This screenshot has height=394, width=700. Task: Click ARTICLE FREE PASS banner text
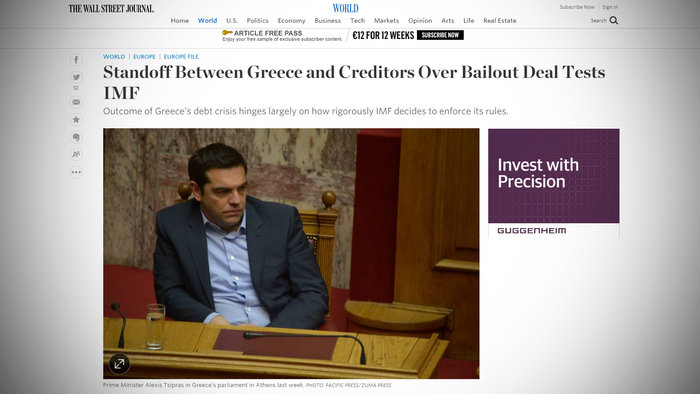coord(268,33)
